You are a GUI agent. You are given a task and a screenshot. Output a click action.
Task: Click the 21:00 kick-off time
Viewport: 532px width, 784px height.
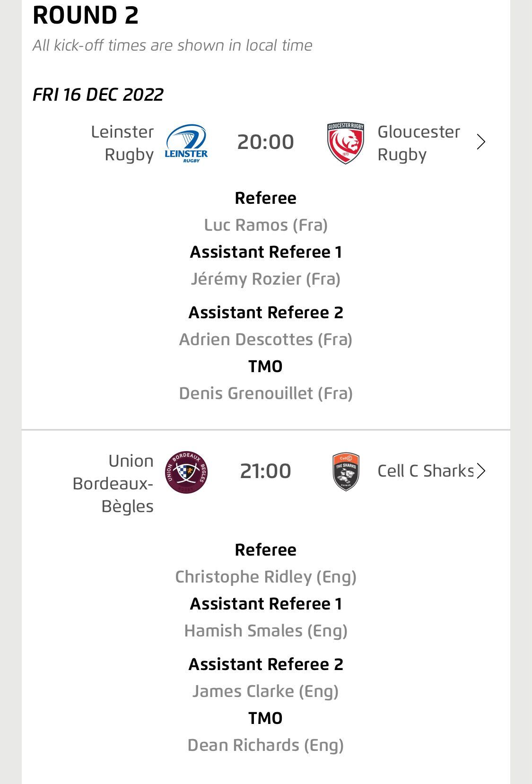(x=265, y=471)
